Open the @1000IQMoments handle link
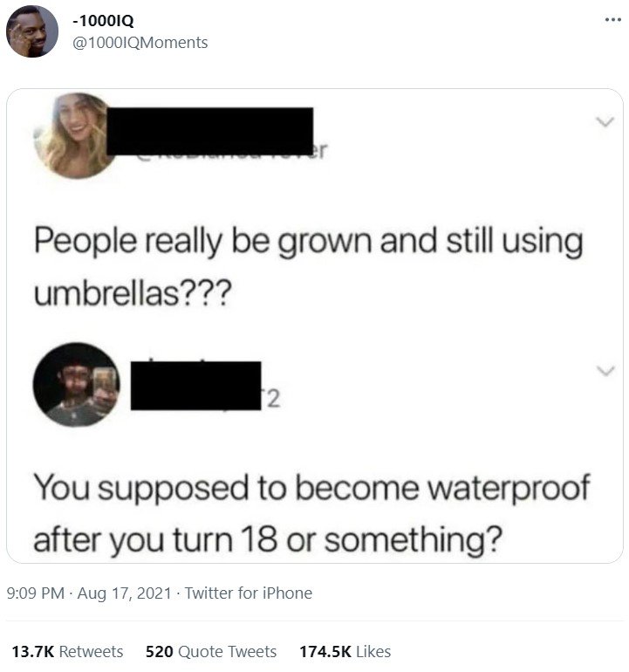Image resolution: width=629 pixels, height=672 pixels. click(140, 43)
